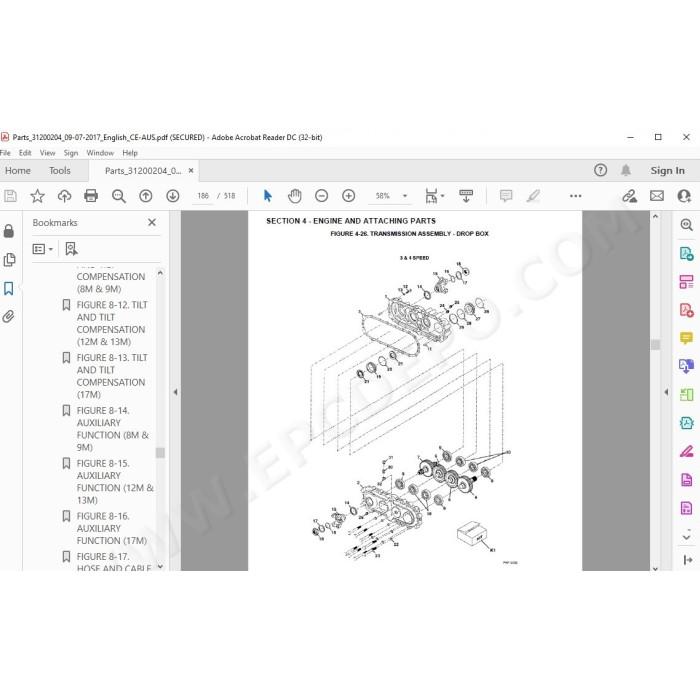
Task: Close the Parts_31200204 document tab
Action: (191, 171)
